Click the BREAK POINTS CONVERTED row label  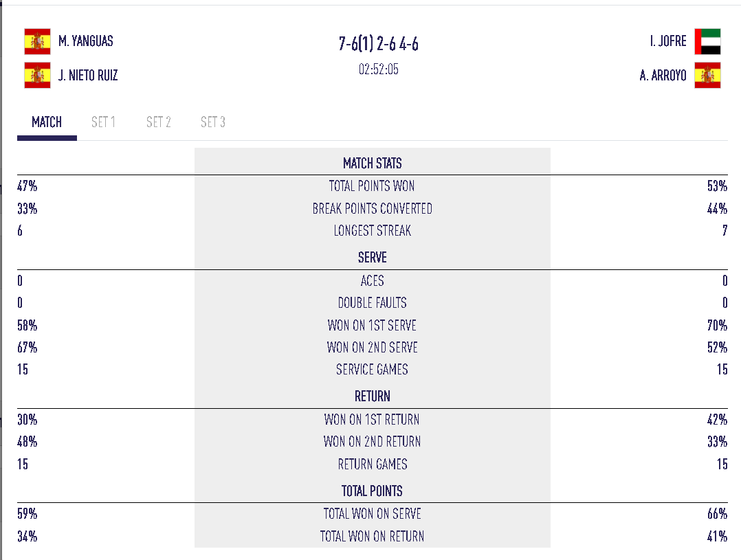(373, 209)
